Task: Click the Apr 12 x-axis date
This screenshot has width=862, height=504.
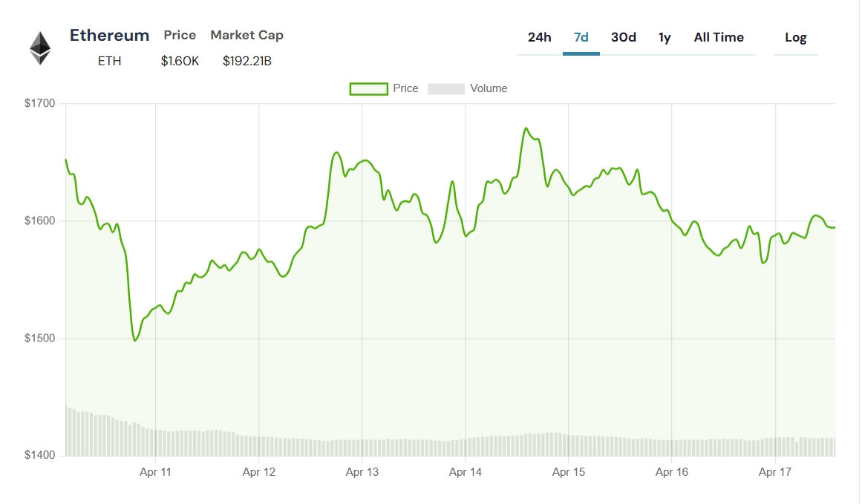Action: coord(259,472)
